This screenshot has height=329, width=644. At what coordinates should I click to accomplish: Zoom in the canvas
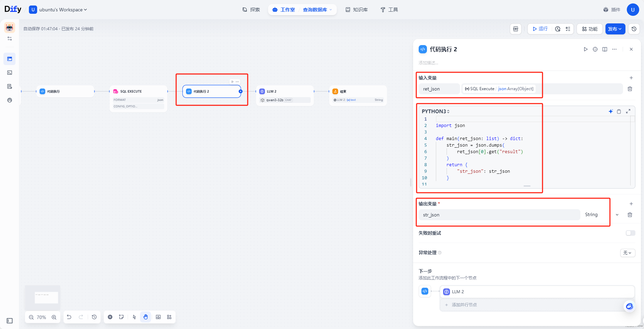(54, 317)
